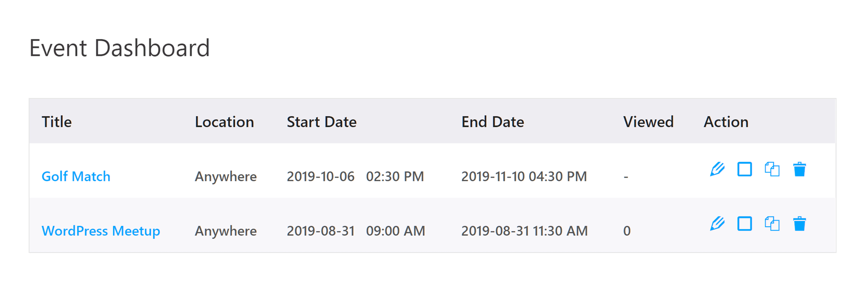Click the Location column header
The height and width of the screenshot is (284, 868).
[x=224, y=122]
